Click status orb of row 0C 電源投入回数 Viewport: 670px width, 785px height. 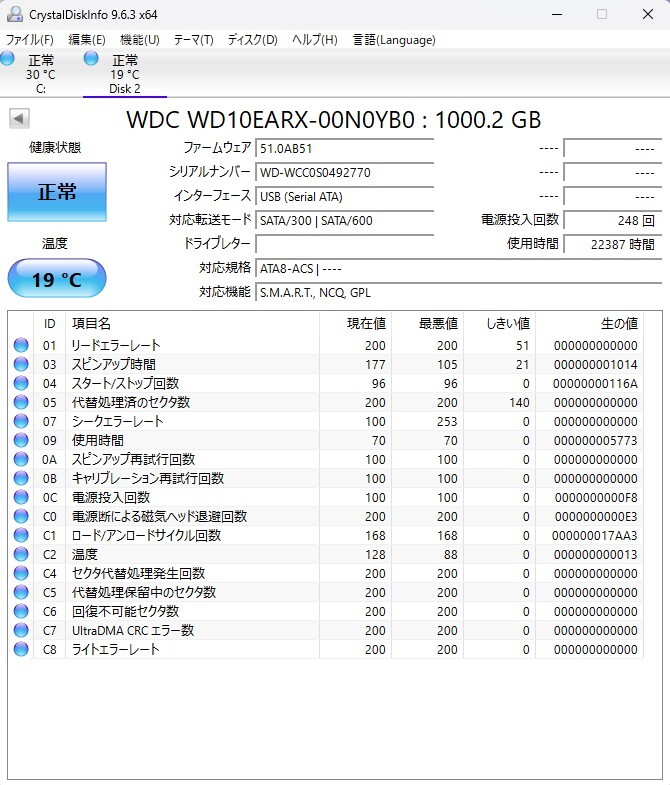tap(21, 497)
